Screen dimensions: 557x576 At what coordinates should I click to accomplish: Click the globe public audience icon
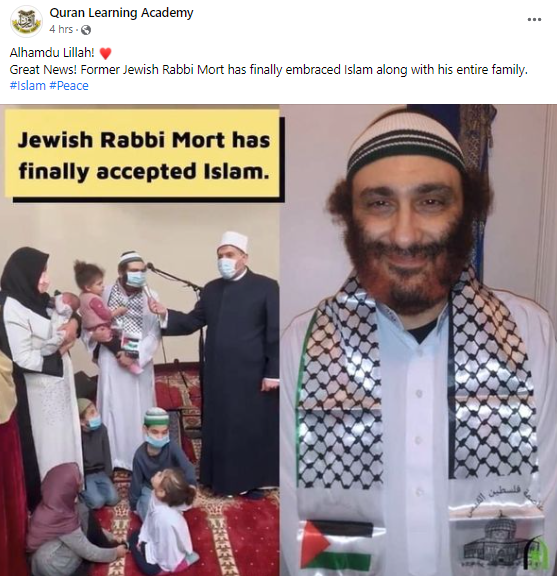pyautogui.click(x=86, y=30)
